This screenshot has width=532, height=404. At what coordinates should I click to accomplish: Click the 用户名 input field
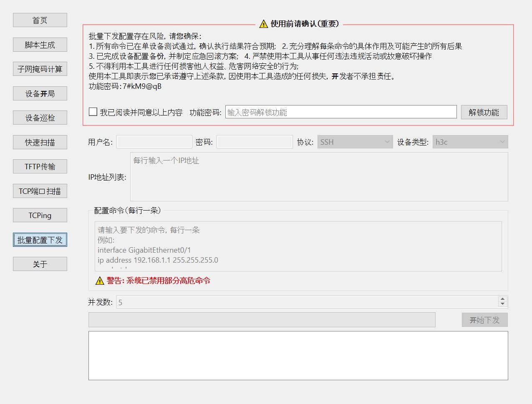[154, 142]
